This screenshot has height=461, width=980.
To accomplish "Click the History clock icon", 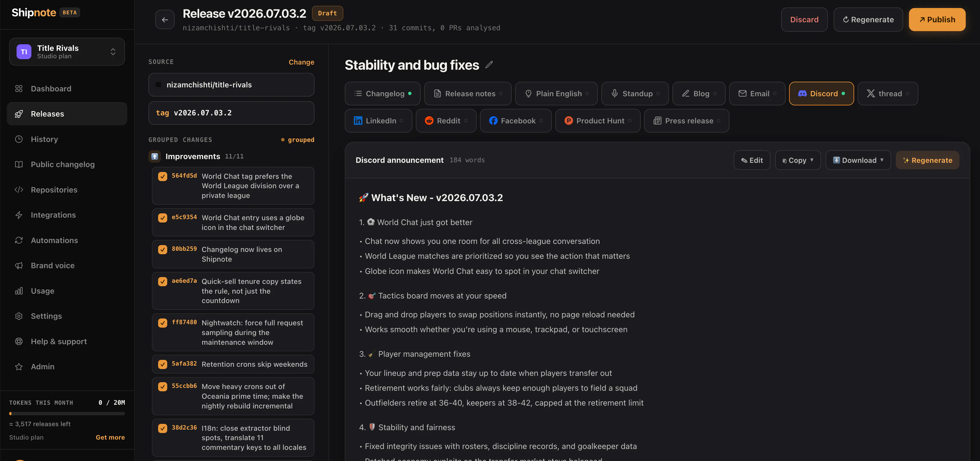I will [19, 139].
